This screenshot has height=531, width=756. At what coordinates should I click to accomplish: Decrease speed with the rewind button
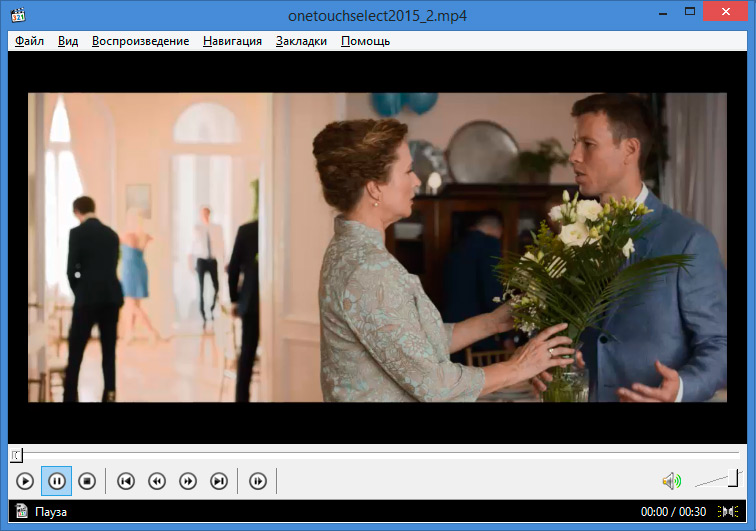coord(157,481)
